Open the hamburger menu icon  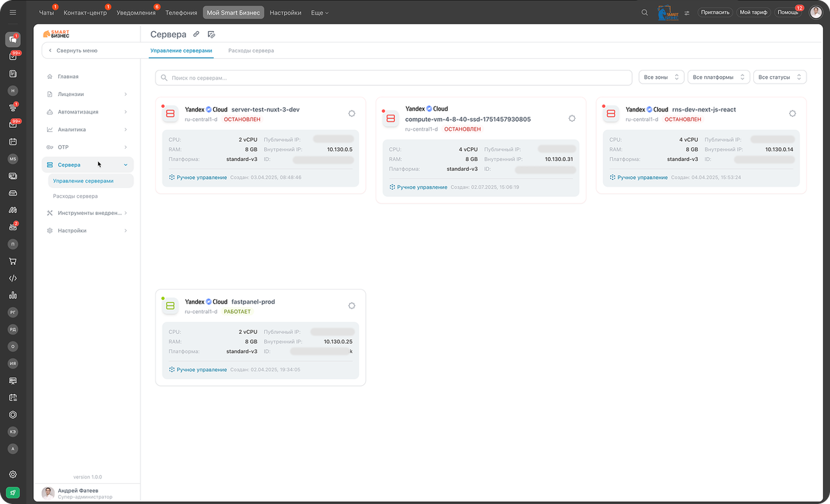pyautogui.click(x=12, y=12)
